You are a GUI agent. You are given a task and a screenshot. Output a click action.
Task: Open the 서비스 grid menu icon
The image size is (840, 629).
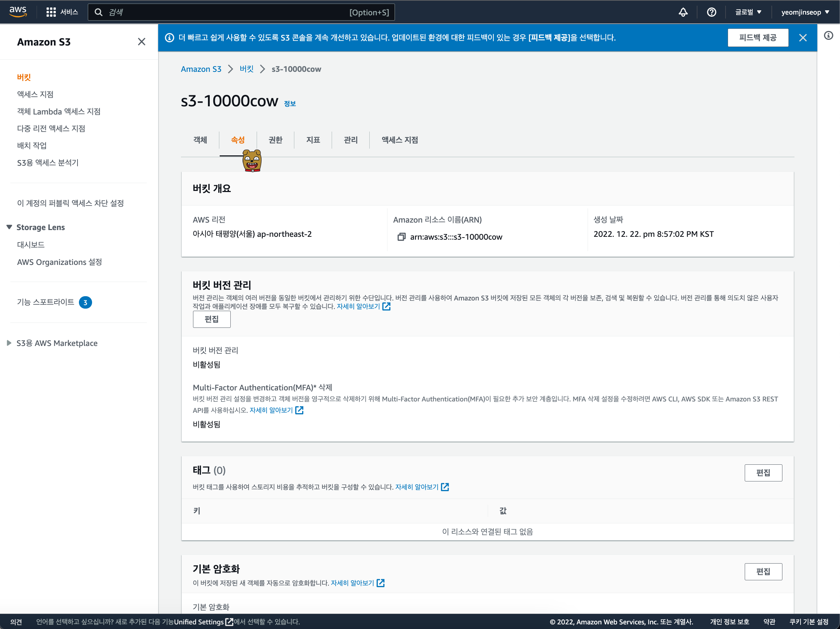tap(51, 12)
